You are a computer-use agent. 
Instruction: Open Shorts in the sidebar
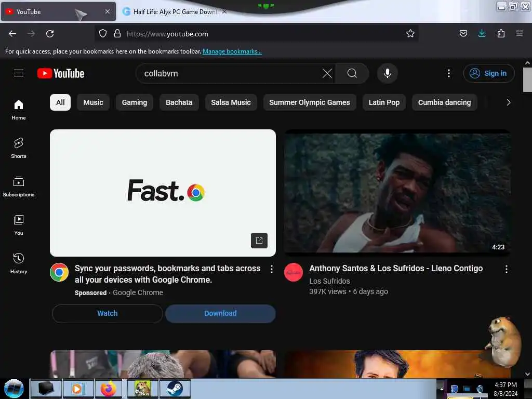[19, 148]
